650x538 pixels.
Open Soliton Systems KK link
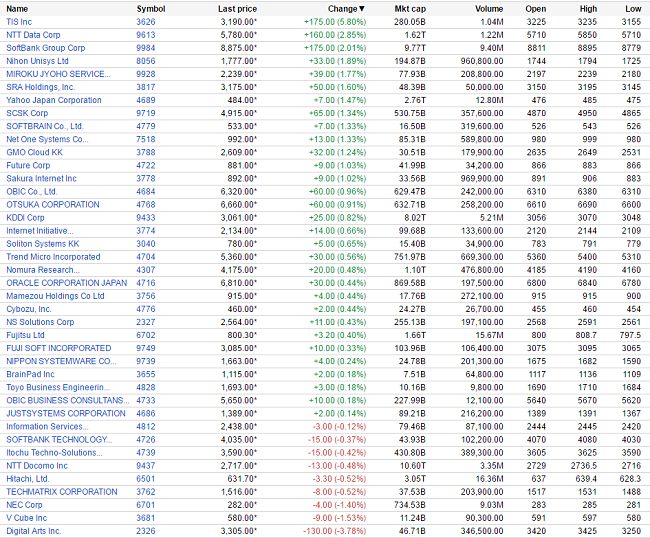[43, 244]
